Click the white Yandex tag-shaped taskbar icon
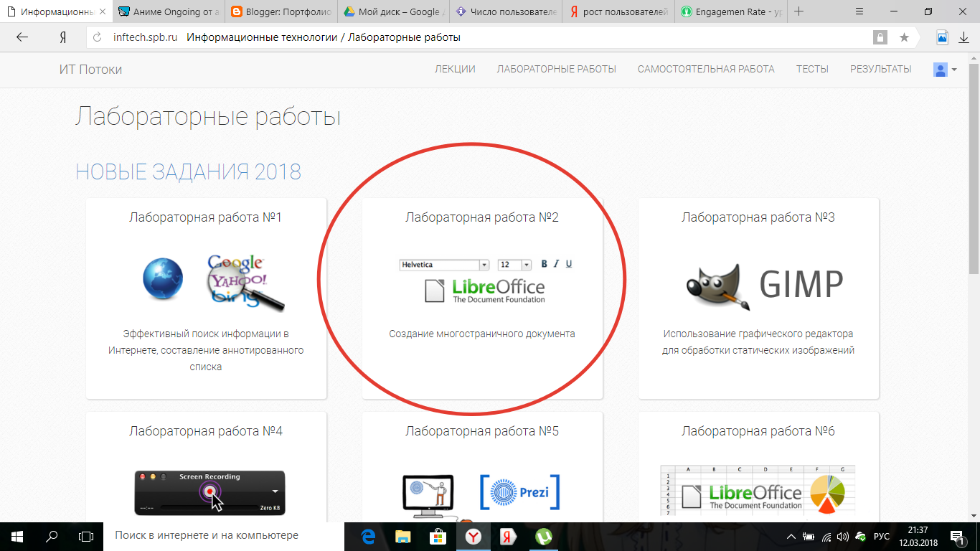980x551 pixels. tap(508, 536)
